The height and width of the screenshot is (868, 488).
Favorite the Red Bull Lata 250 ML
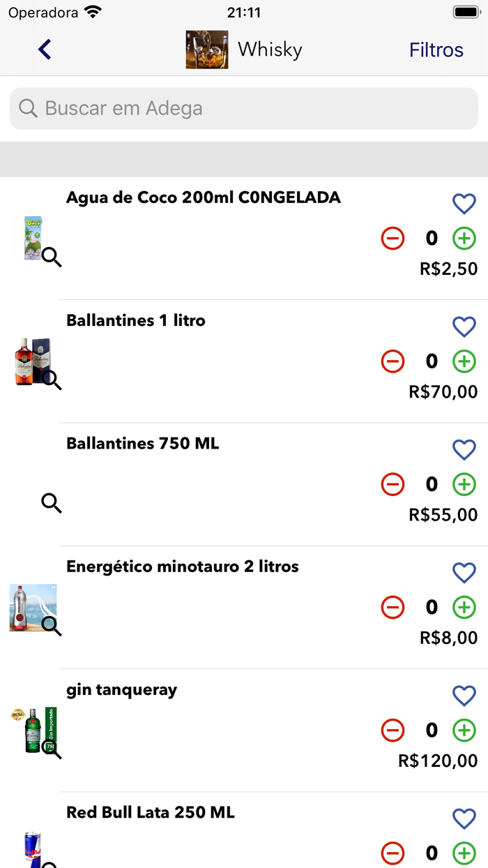[x=464, y=818]
